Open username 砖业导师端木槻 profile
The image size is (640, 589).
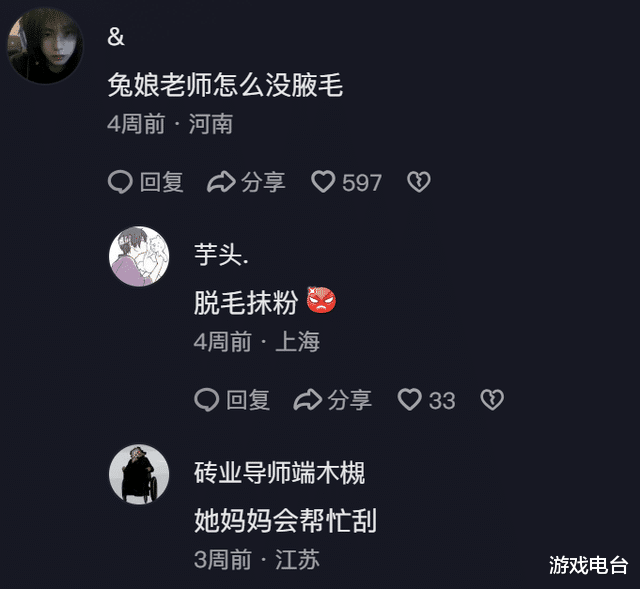(x=280, y=473)
